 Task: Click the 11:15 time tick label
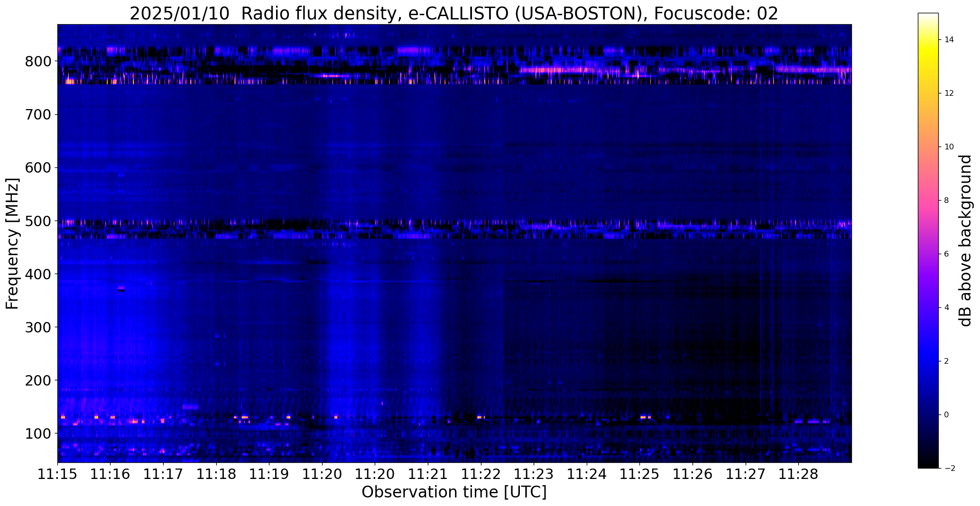coord(57,475)
